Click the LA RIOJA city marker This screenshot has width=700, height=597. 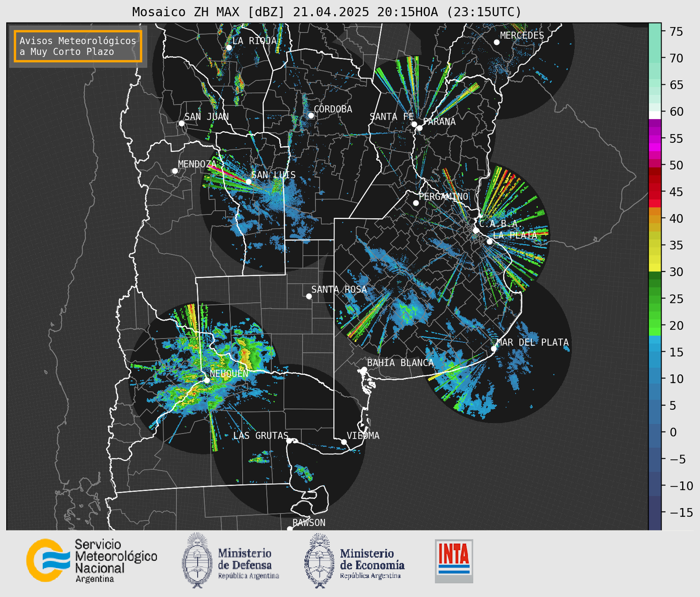click(x=229, y=48)
